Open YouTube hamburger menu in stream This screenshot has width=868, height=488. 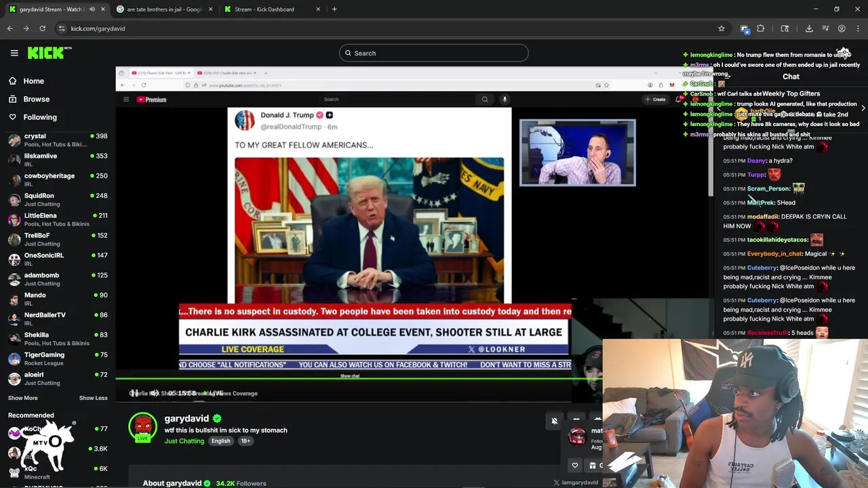(126, 100)
